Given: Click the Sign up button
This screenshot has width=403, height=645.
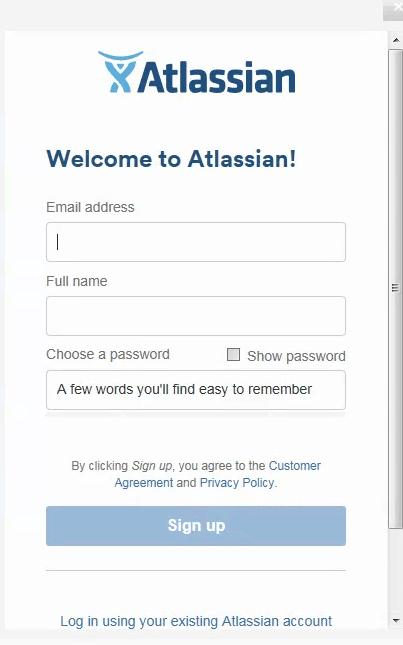Looking at the screenshot, I should pyautogui.click(x=196, y=526).
